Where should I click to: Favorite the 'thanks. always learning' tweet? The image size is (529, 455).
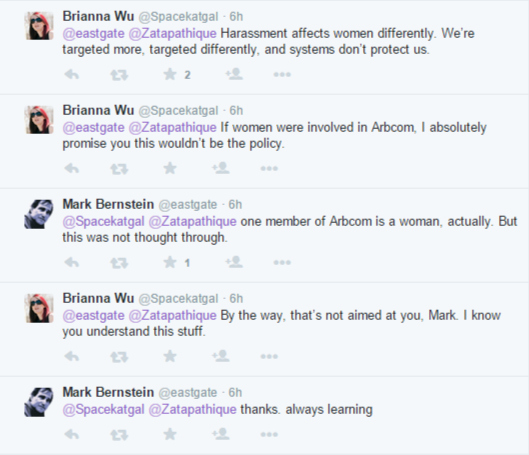(x=170, y=434)
